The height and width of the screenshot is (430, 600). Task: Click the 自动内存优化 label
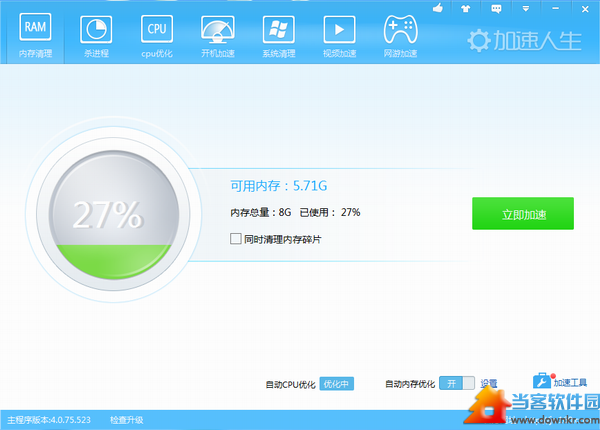410,384
